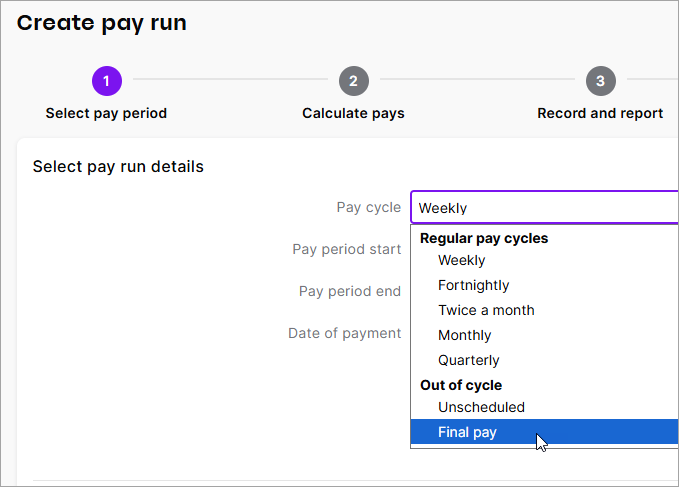
Task: Choose the Fortnightly pay cycle option
Action: [473, 285]
